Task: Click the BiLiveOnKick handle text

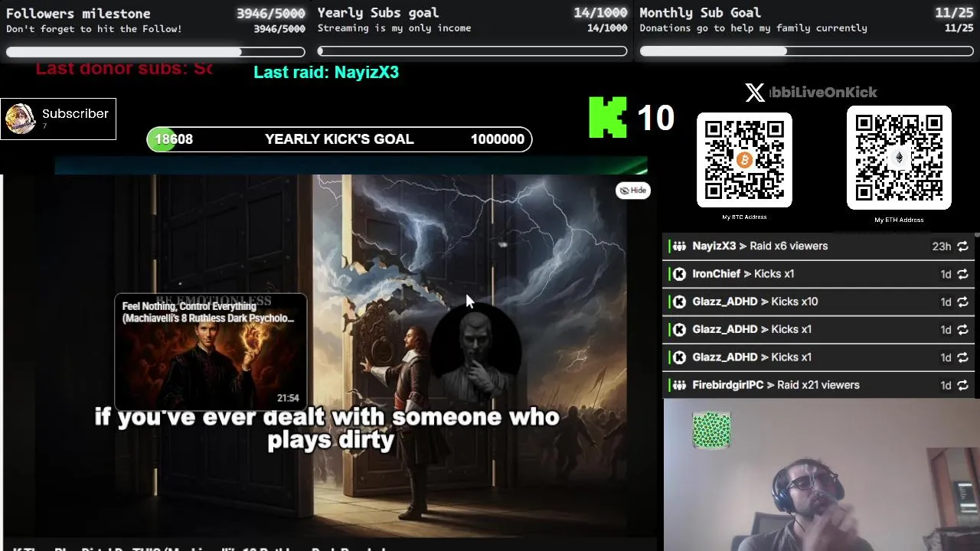Action: pyautogui.click(x=822, y=93)
